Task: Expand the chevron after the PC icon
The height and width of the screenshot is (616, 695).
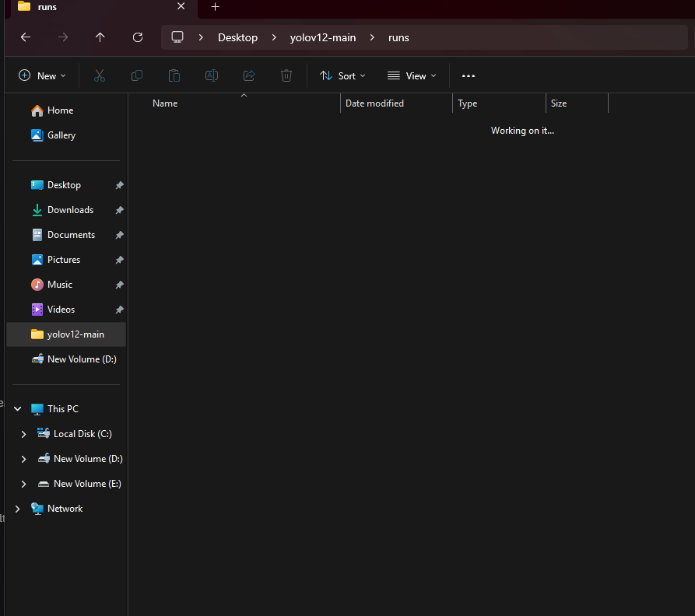Action: 201,37
